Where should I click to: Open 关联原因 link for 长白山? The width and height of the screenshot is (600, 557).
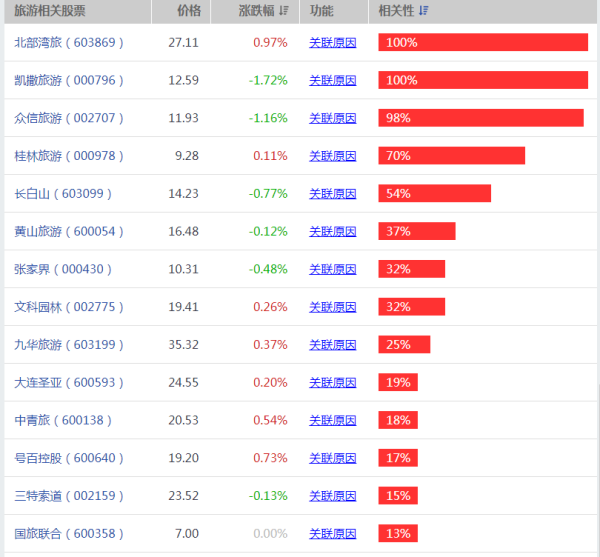[333, 194]
